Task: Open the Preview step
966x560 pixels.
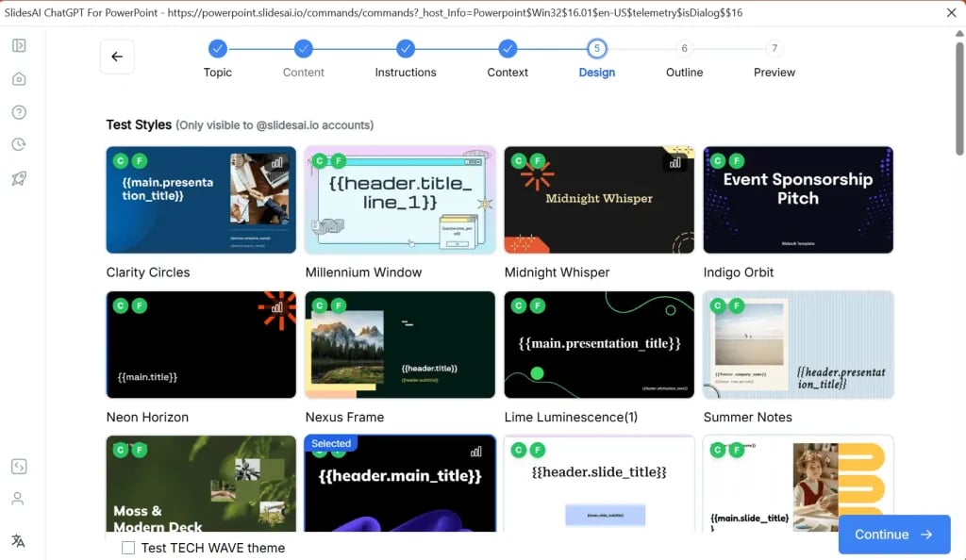Action: [774, 49]
